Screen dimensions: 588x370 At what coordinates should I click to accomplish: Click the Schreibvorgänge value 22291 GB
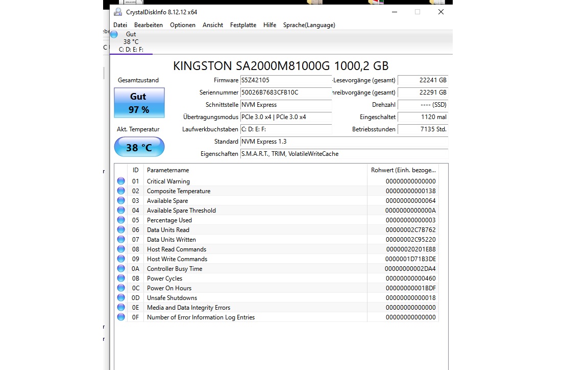click(x=423, y=92)
